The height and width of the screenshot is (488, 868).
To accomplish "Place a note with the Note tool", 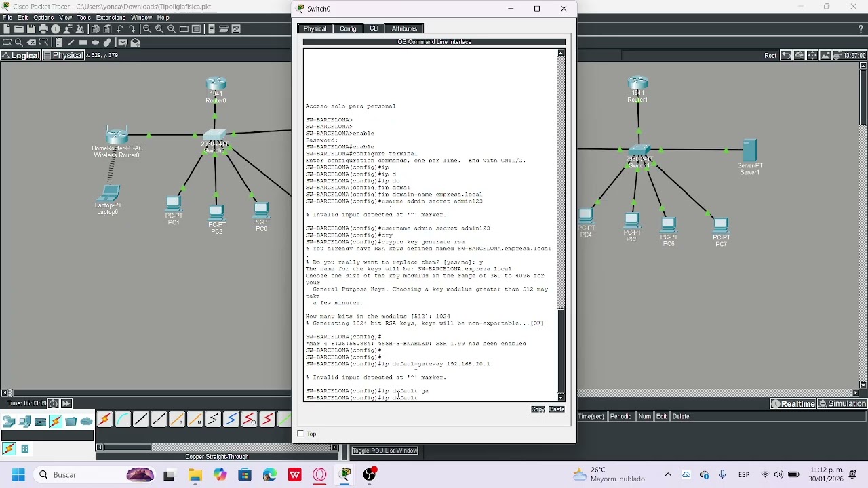I will (58, 43).
